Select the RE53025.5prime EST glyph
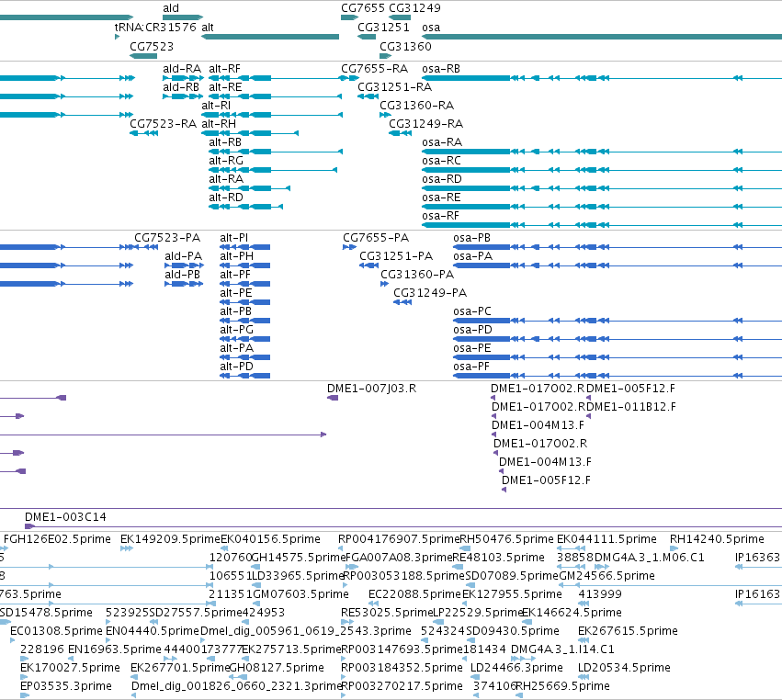The width and height of the screenshot is (782, 700). (x=347, y=622)
